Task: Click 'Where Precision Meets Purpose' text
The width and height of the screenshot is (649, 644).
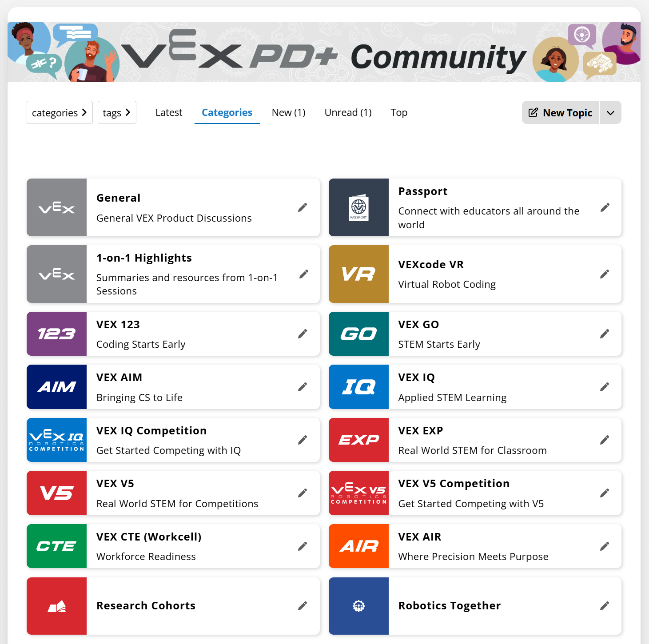Action: click(x=473, y=557)
